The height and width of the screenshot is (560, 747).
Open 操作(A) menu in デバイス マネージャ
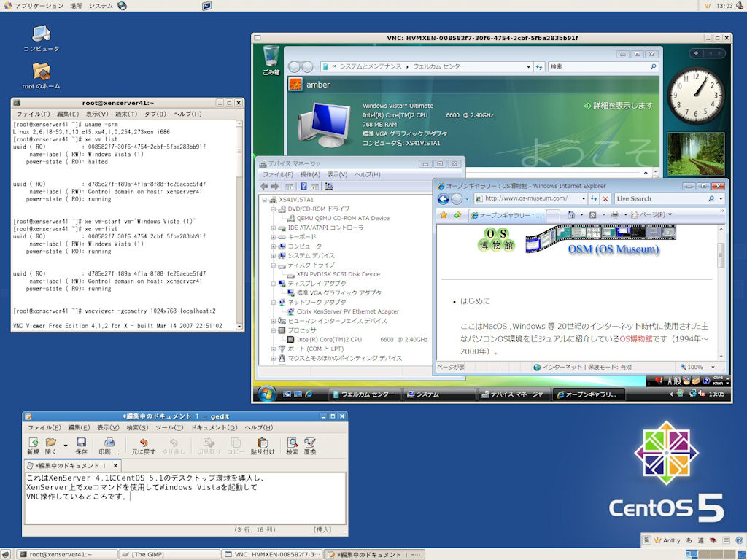coord(311,175)
